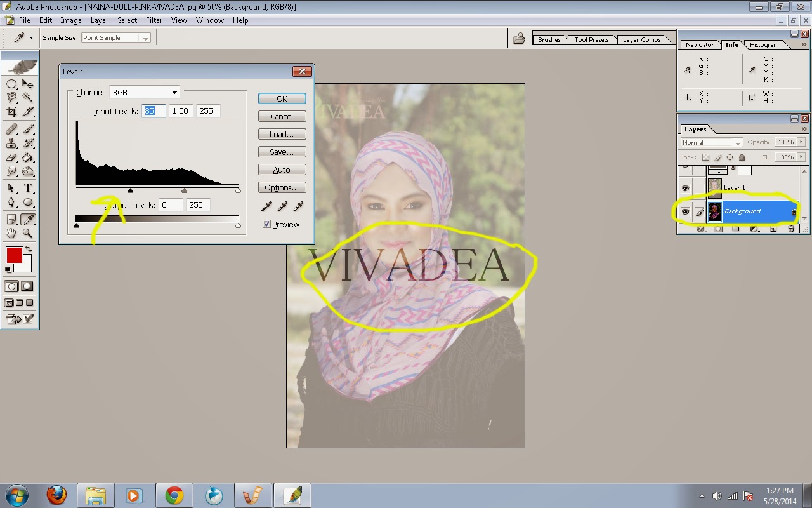Click the Load... button
This screenshot has height=508, width=812.
282,134
